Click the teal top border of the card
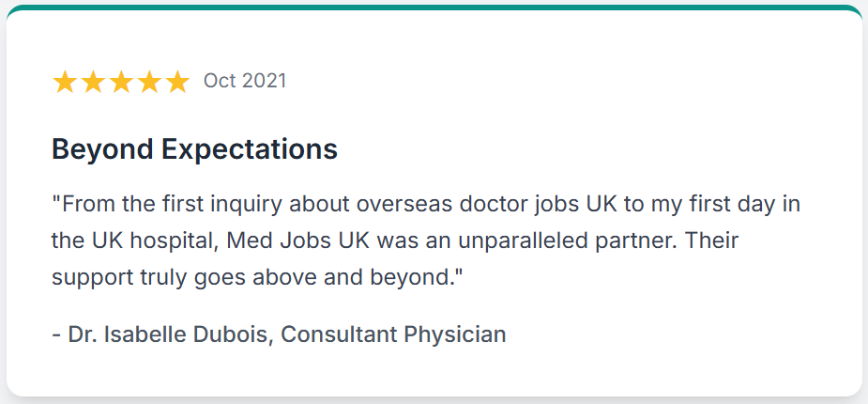Viewport: 868px width, 404px height. (x=434, y=8)
